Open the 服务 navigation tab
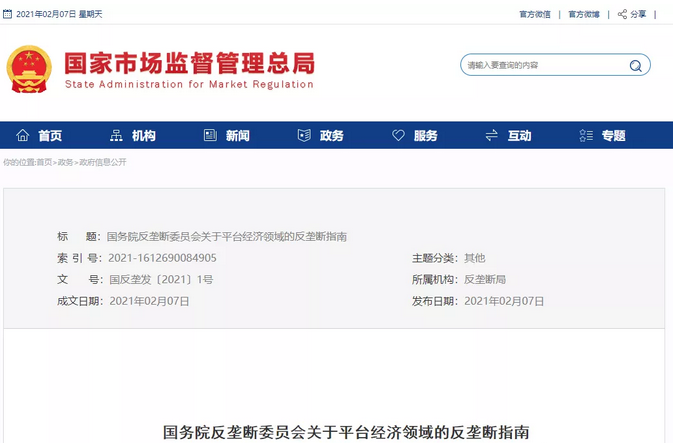Image resolution: width=697 pixels, height=443 pixels. tap(425, 136)
